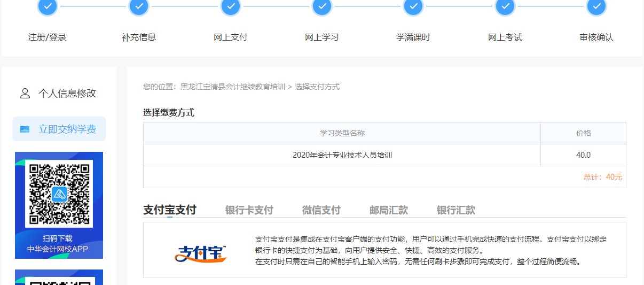
Task: Click the 支付宝支付 description paragraph
Action: (x=431, y=250)
